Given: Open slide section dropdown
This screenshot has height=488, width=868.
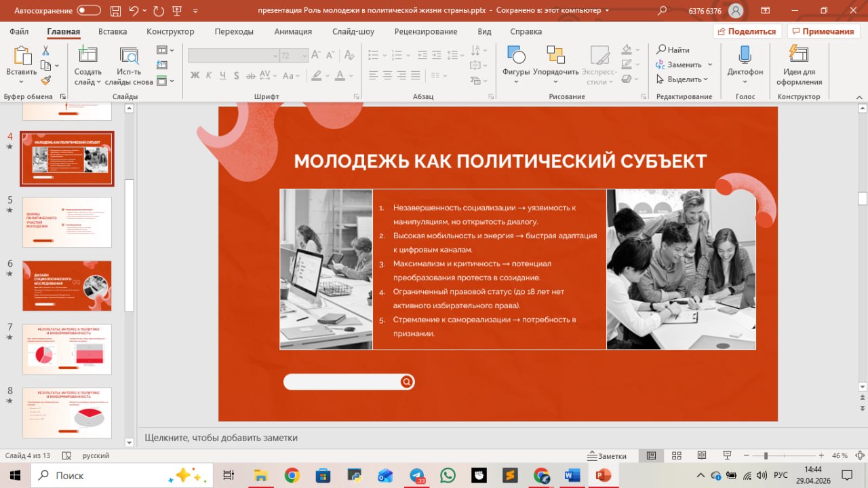Looking at the screenshot, I should [x=165, y=81].
